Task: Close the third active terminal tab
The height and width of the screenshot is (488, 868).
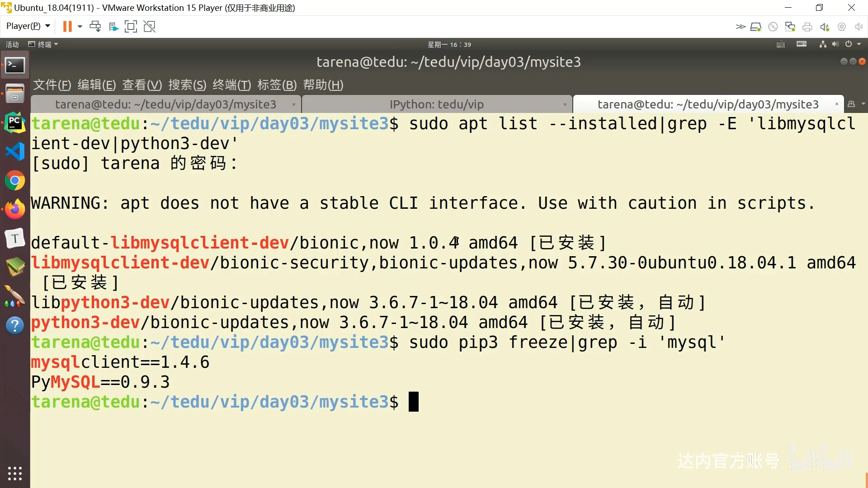Action: pos(837,104)
